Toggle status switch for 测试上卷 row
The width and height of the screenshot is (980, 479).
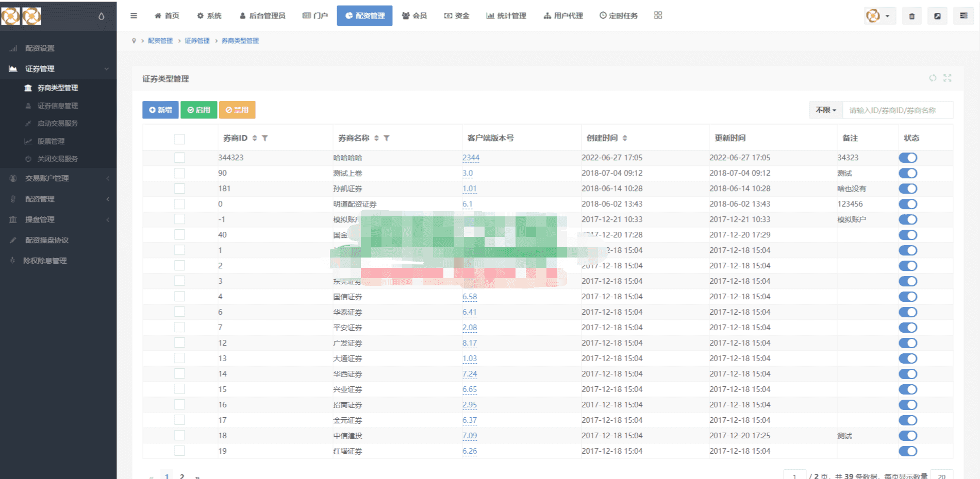tap(908, 173)
